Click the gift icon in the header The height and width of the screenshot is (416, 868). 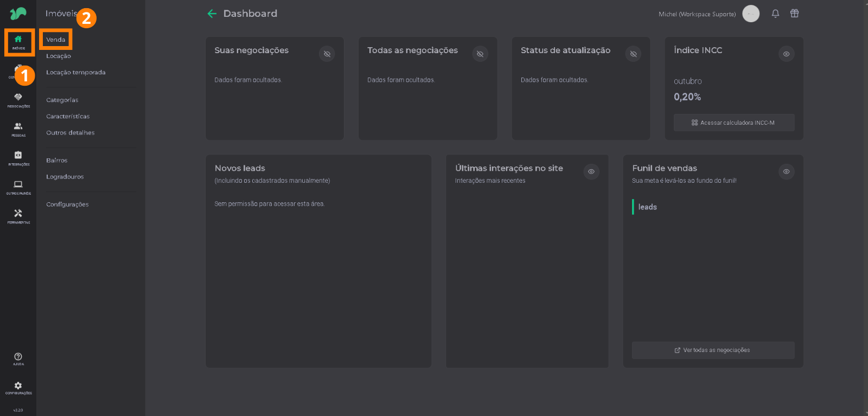pos(794,14)
